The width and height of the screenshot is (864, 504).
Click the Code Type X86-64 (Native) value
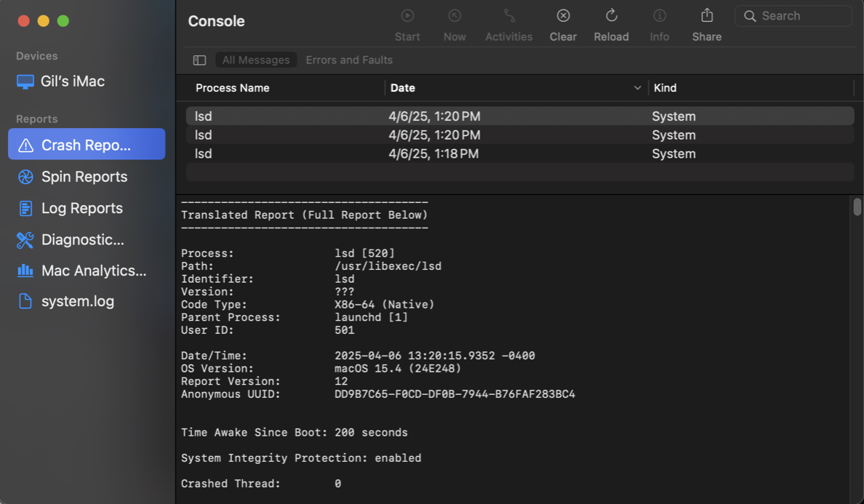pos(384,305)
